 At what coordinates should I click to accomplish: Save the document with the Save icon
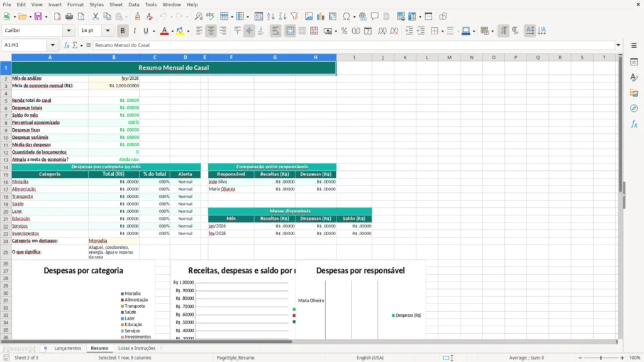point(38,16)
